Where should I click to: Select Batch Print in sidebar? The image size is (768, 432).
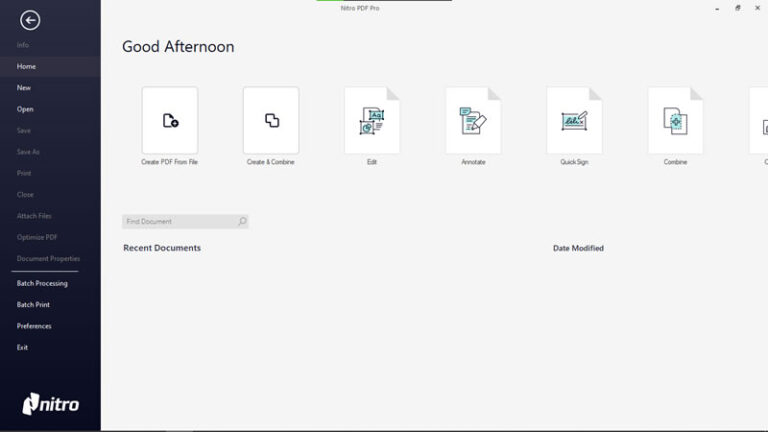point(33,305)
